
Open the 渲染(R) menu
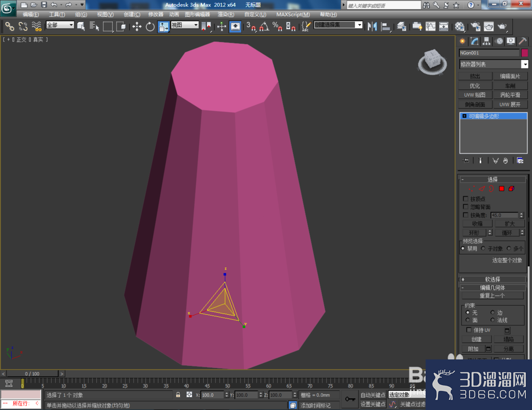[226, 14]
